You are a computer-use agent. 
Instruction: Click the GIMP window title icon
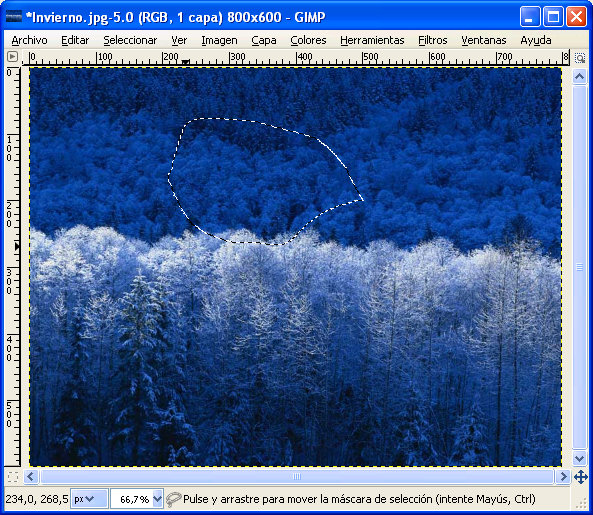click(14, 17)
